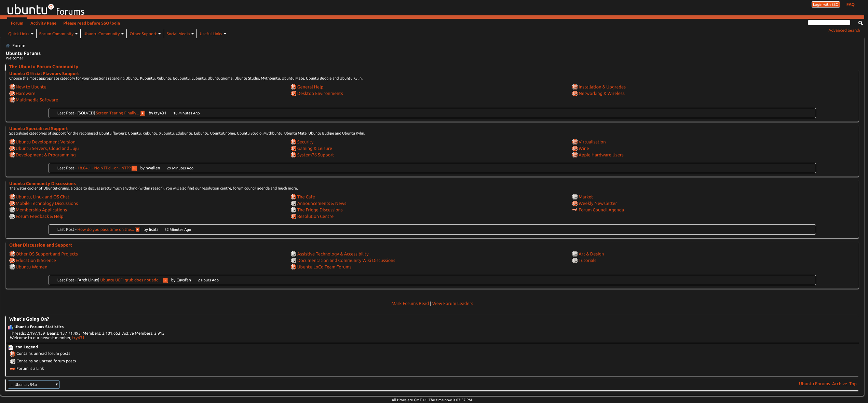Click the search magnifier icon
Viewport: 868px width, 403px height.
(x=861, y=23)
